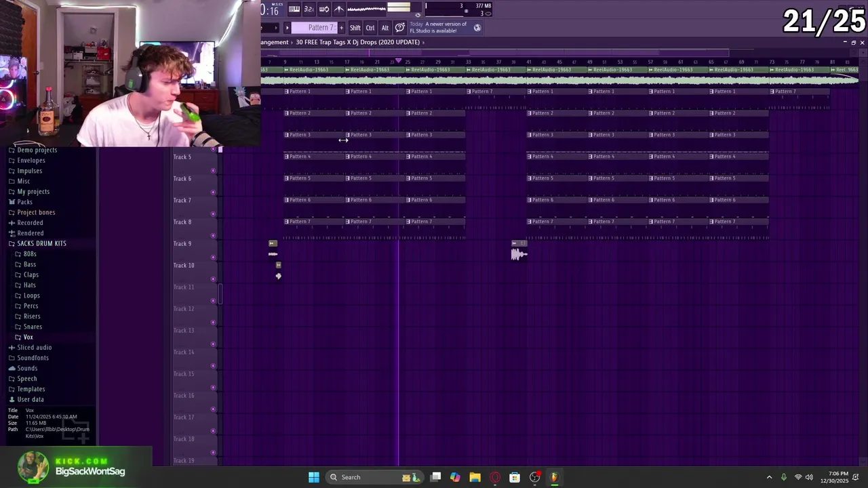Mute Track 9 with its toggle dot
The height and width of the screenshot is (488, 868).
click(x=214, y=258)
